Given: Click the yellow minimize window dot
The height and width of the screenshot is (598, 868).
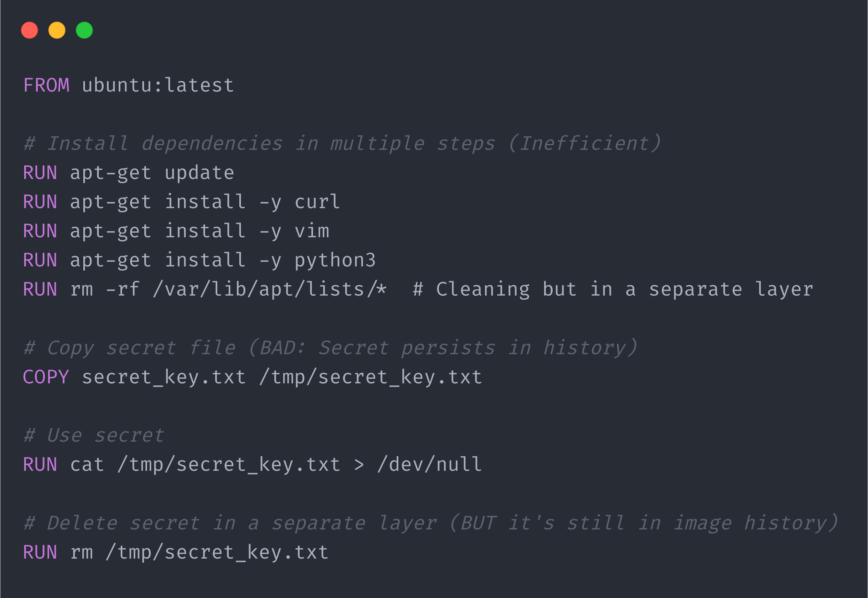Looking at the screenshot, I should [57, 31].
